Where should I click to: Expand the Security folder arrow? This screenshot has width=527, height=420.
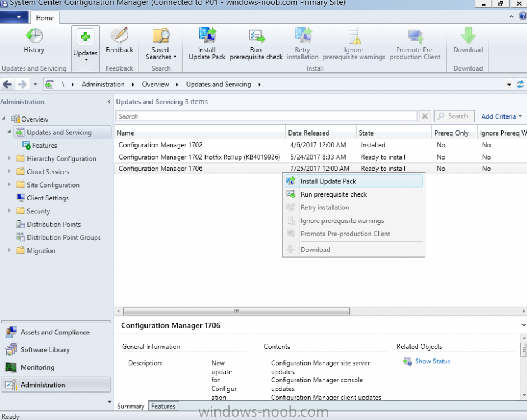coord(10,211)
